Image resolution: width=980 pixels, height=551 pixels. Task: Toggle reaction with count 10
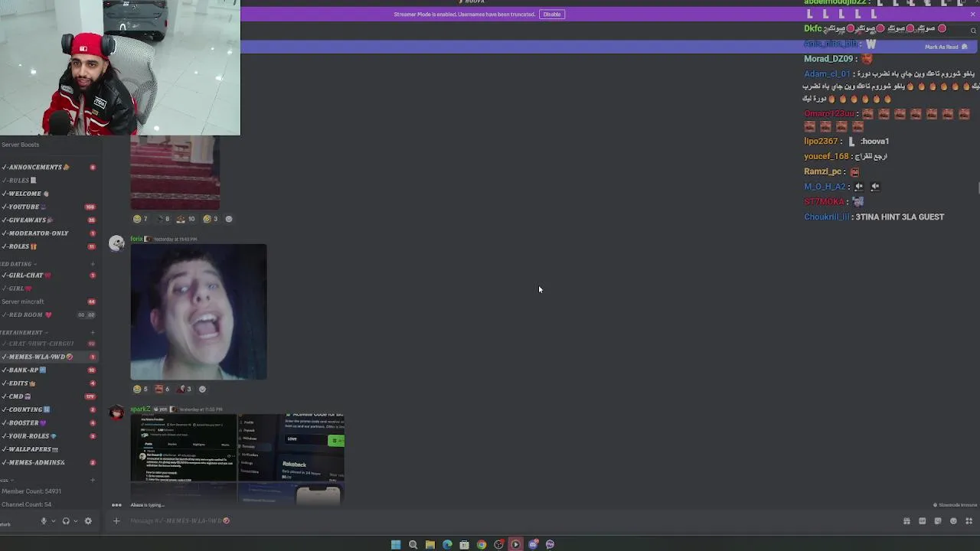click(186, 219)
